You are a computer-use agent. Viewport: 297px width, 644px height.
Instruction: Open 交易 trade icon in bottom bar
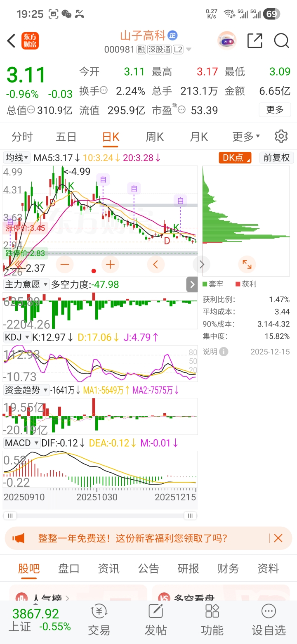tap(99, 620)
